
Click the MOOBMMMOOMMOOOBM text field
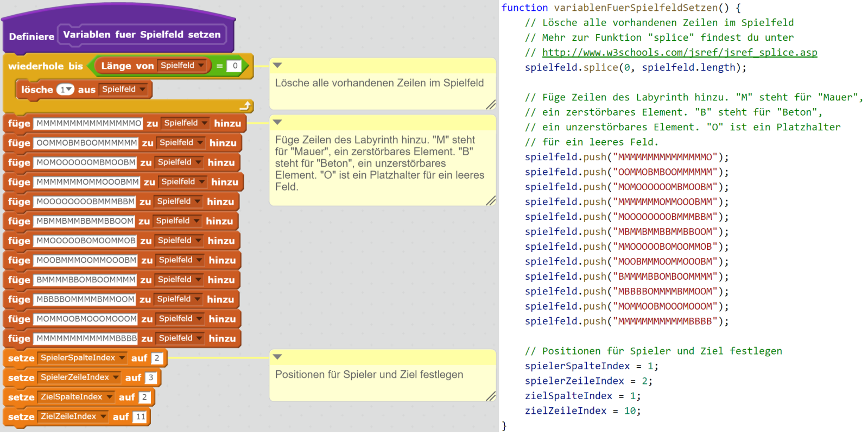click(x=86, y=260)
